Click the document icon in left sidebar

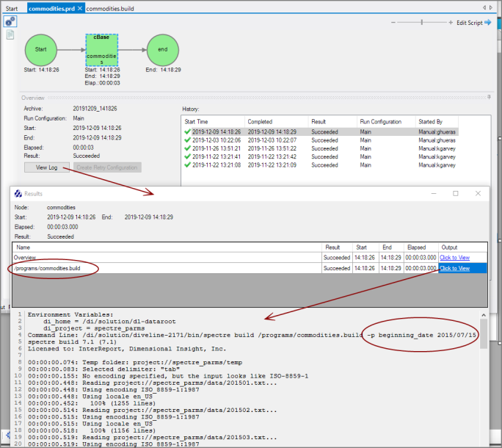pyautogui.click(x=10, y=35)
